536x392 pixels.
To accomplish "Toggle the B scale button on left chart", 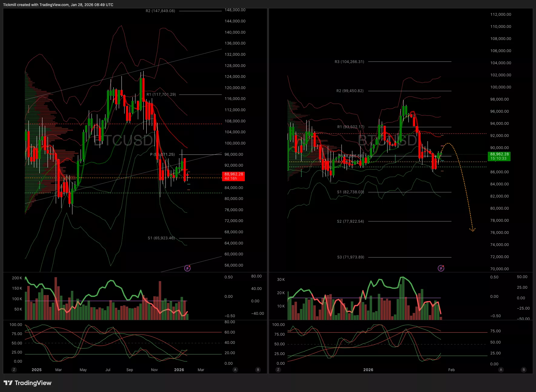I will [258, 370].
